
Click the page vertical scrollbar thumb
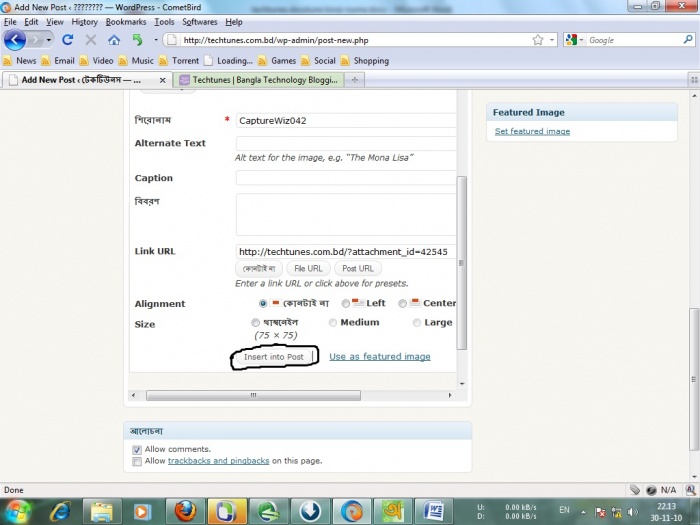694,379
